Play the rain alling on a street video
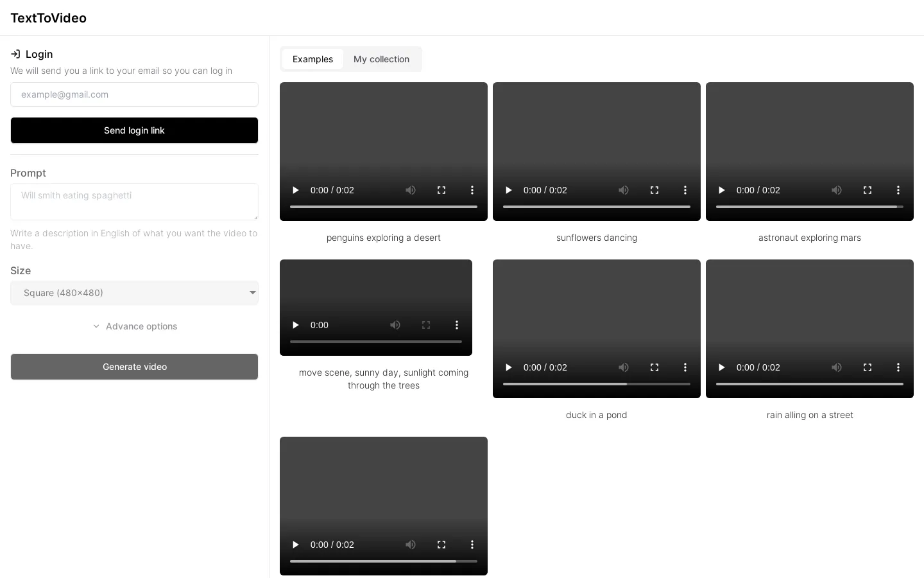The image size is (924, 578). coord(722,367)
